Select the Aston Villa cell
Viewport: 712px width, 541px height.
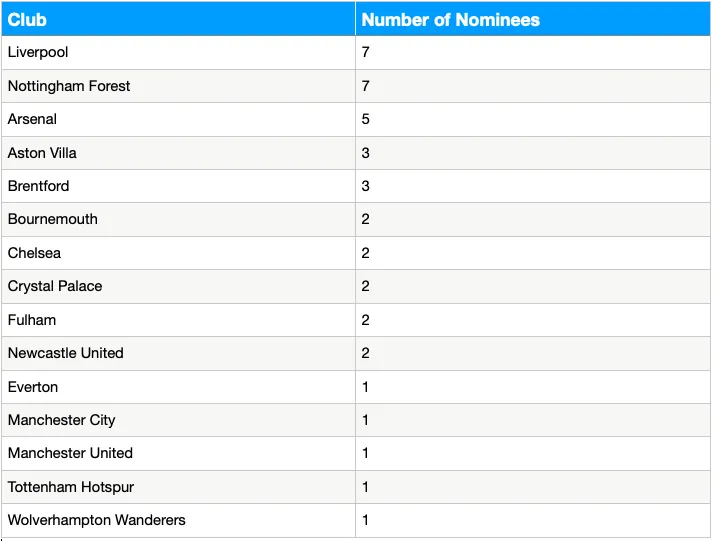42,153
